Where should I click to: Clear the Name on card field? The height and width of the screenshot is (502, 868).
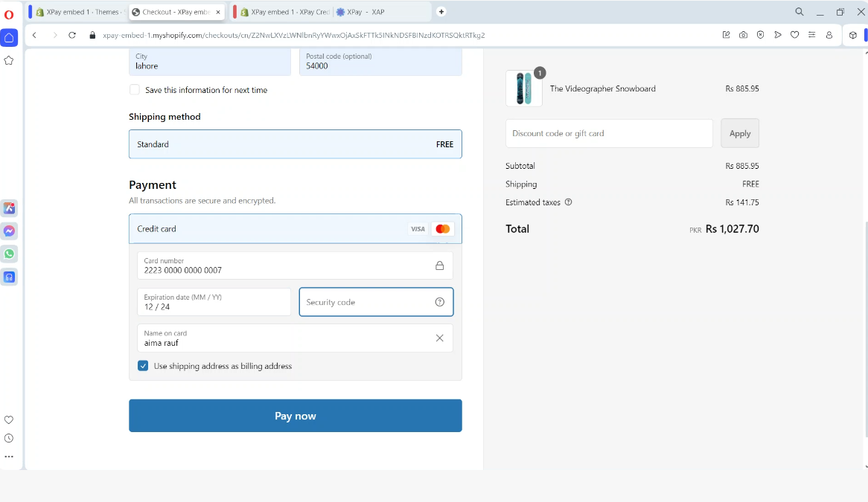(x=439, y=338)
